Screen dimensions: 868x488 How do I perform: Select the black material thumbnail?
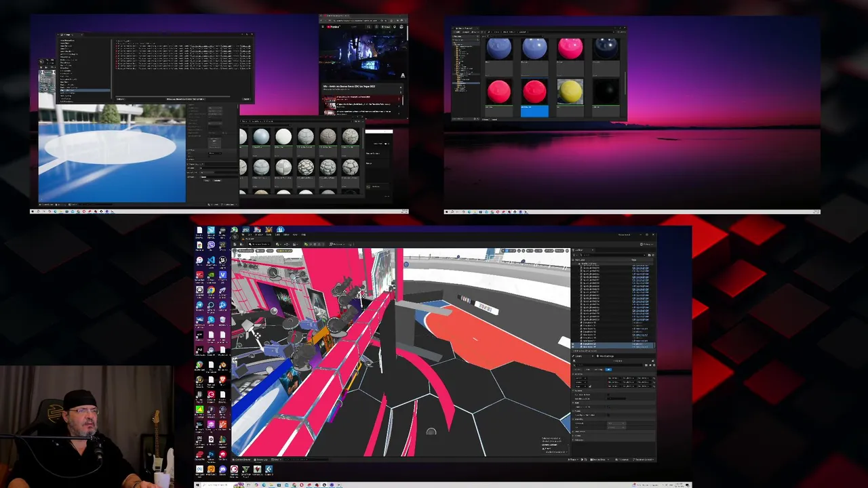tap(606, 91)
